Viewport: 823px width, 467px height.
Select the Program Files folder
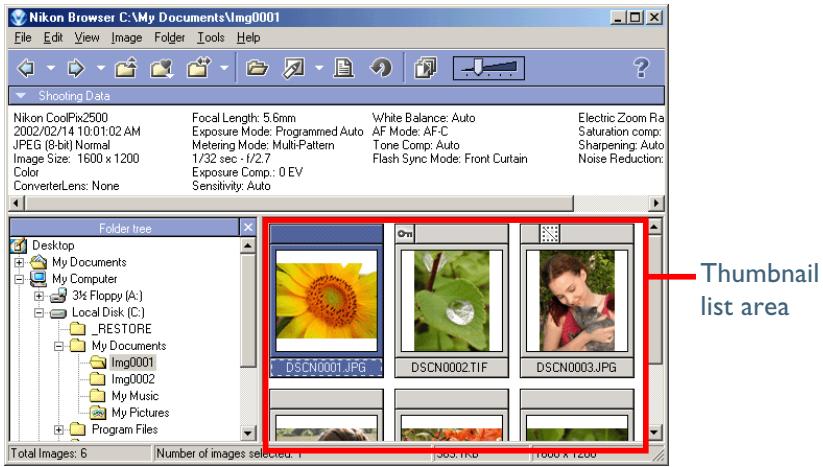tap(125, 429)
